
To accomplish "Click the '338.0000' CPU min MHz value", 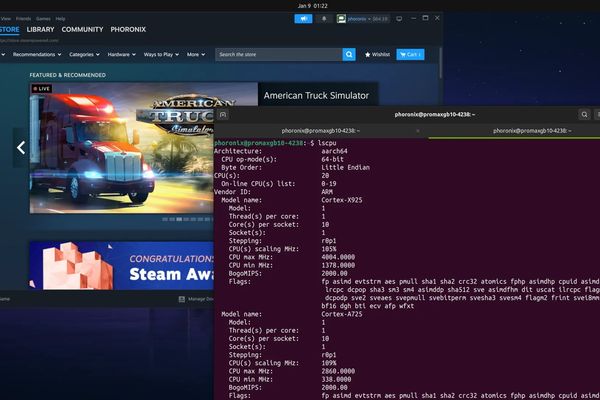I will tap(336, 379).
